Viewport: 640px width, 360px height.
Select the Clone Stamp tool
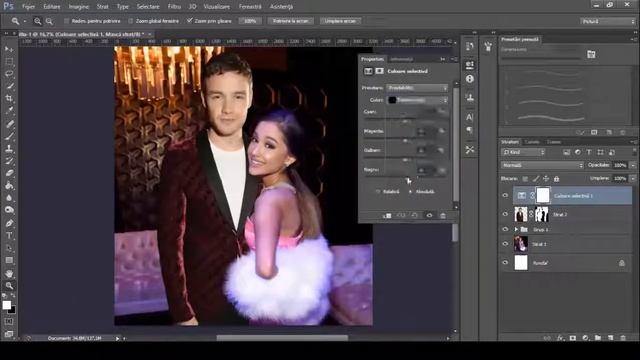click(x=9, y=149)
